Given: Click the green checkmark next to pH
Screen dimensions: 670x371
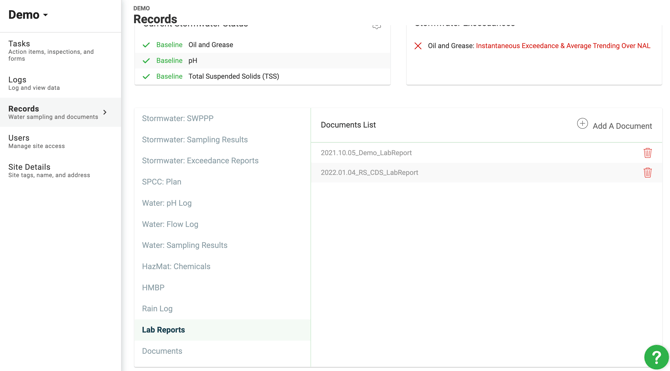Looking at the screenshot, I should (146, 61).
